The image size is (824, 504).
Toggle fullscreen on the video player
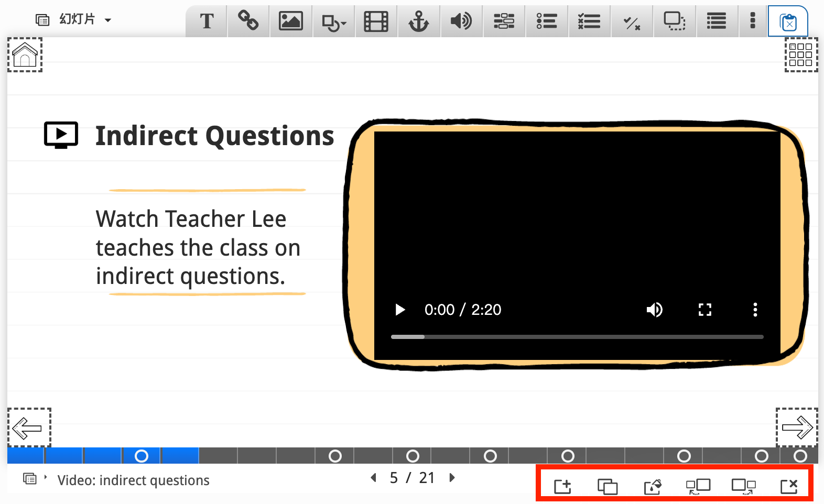click(705, 310)
